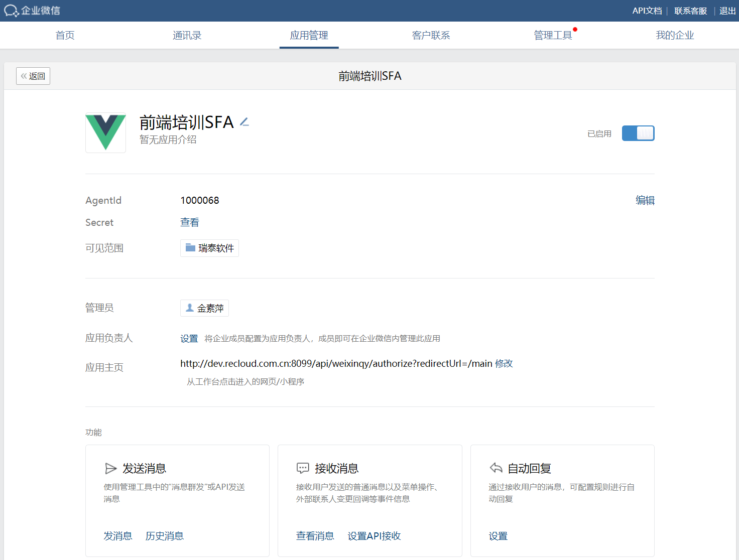This screenshot has width=739, height=560.
Task: Click the 金素萍 administrator tag
Action: pyautogui.click(x=204, y=308)
